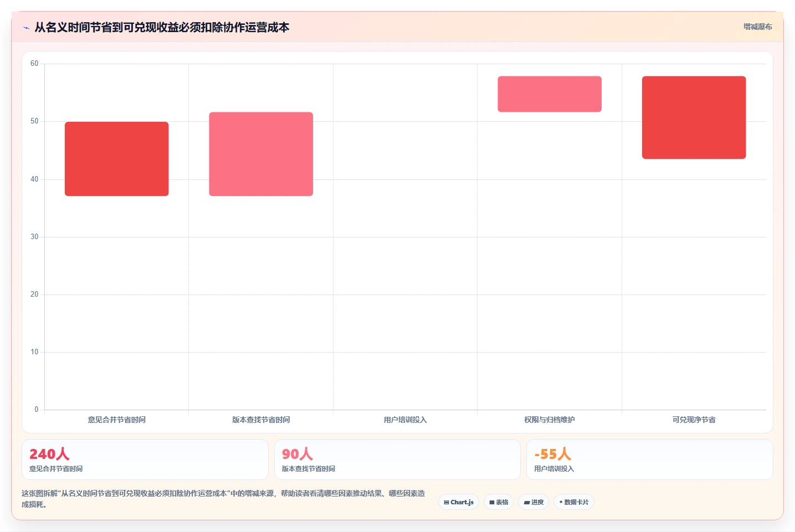Click the x-axis label 版本查找节省时间
795x532 pixels.
[x=261, y=420]
